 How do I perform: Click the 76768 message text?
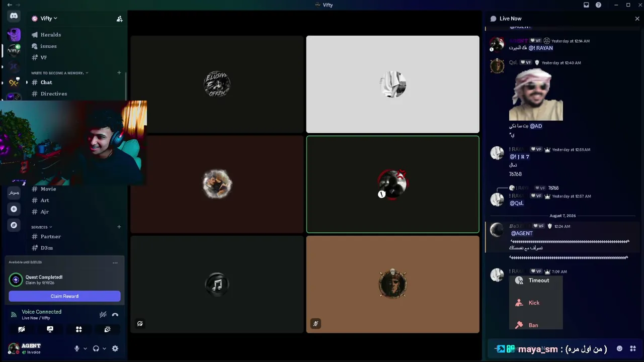coord(515,174)
